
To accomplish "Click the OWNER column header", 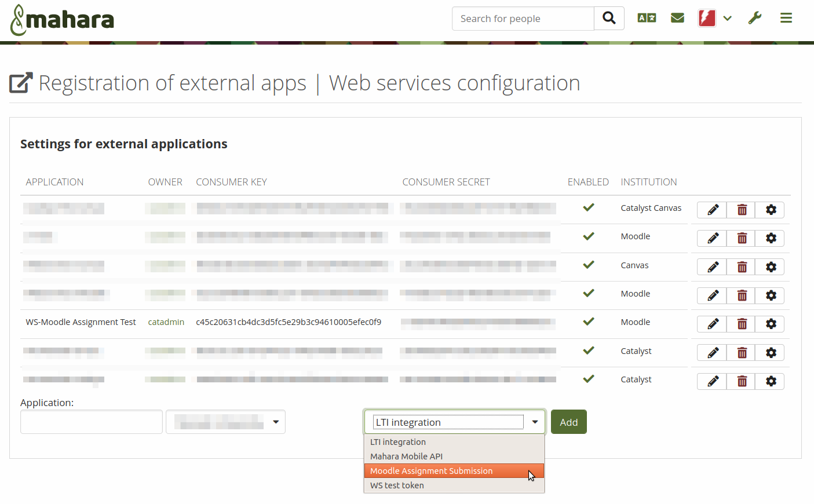I will click(165, 182).
